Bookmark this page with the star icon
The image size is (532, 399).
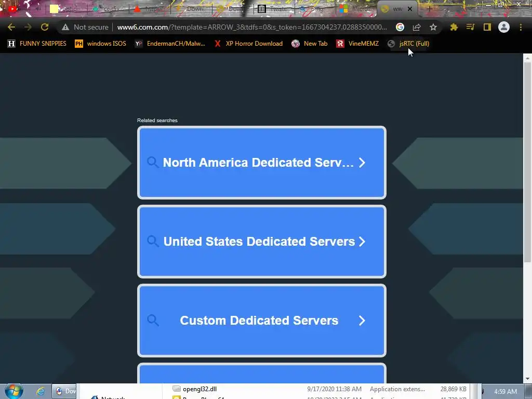(433, 27)
